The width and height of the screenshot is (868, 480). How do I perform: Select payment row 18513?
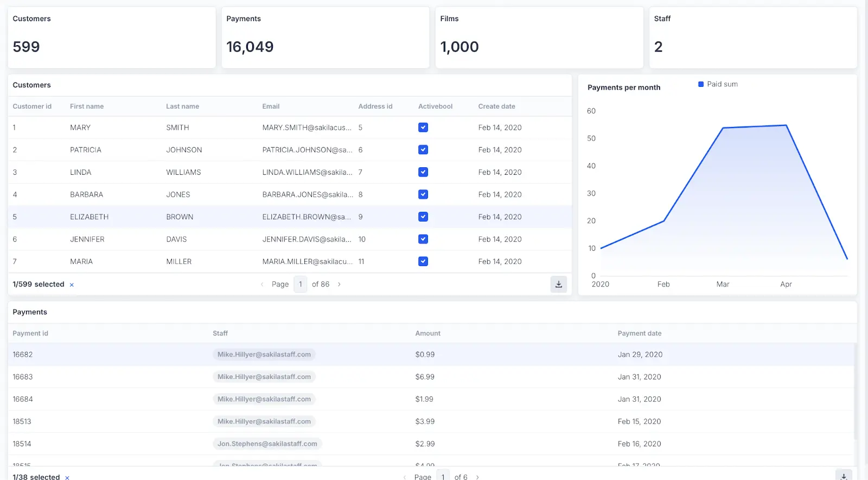point(431,421)
